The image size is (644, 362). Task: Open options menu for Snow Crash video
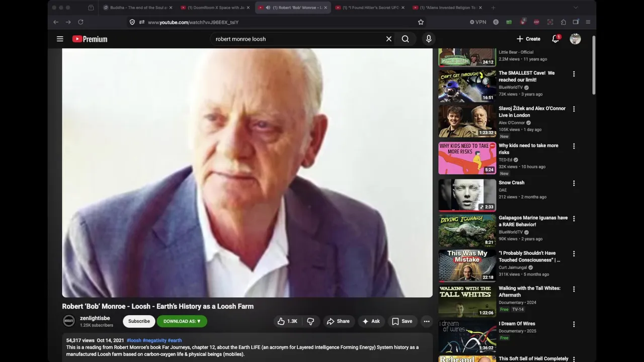(x=574, y=184)
